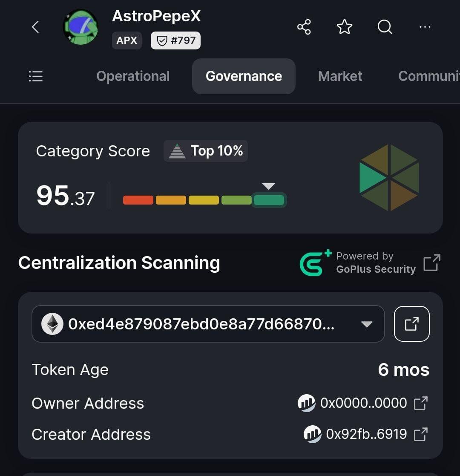The height and width of the screenshot is (476, 460).
Task: Click the hexagon category score chart
Action: click(x=389, y=178)
